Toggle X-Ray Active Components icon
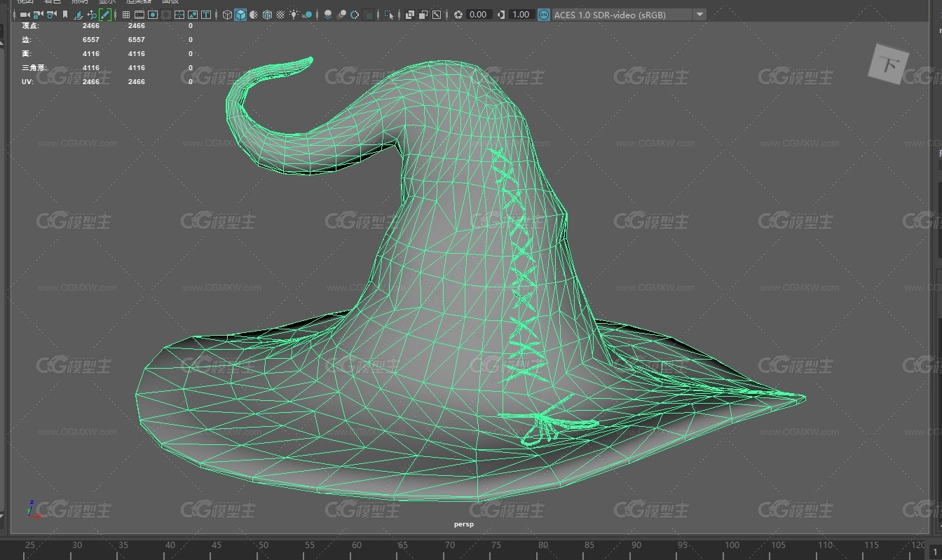The image size is (942, 560). click(423, 14)
